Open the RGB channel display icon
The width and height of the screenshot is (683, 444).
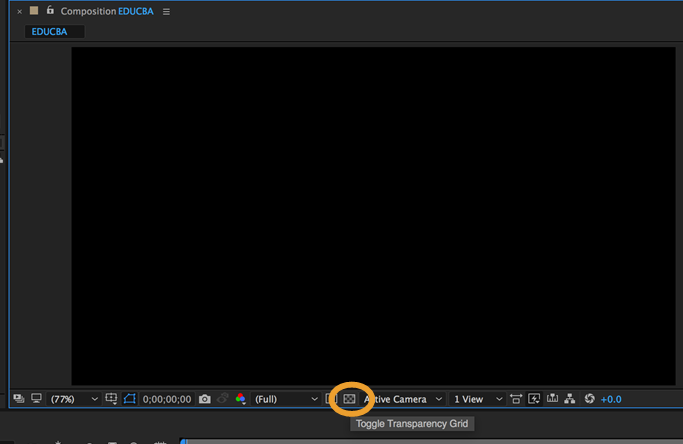[x=240, y=399]
